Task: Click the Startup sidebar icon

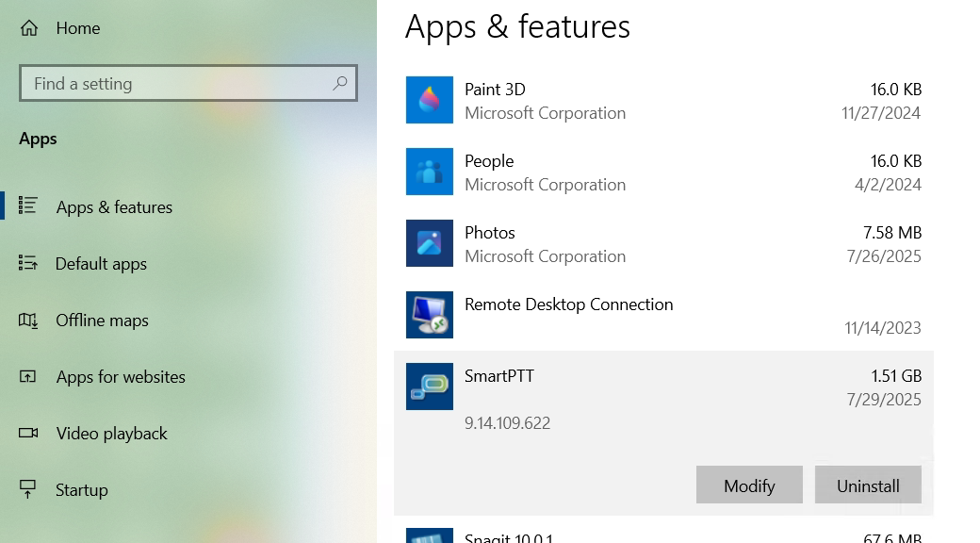Action: coord(28,489)
